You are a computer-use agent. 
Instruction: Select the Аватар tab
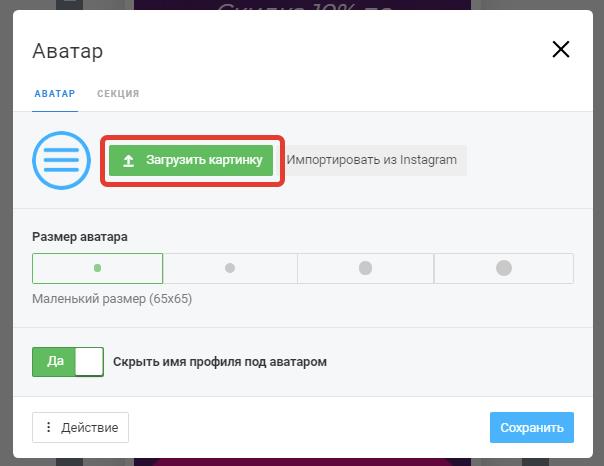[55, 94]
